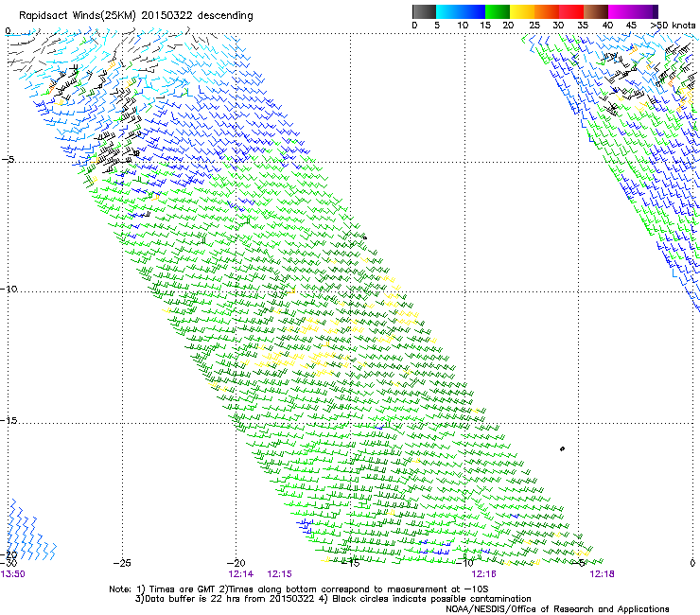Screen dimensions: 700x615
Task: Click the '12:14' purple time label
Action: [x=240, y=574]
